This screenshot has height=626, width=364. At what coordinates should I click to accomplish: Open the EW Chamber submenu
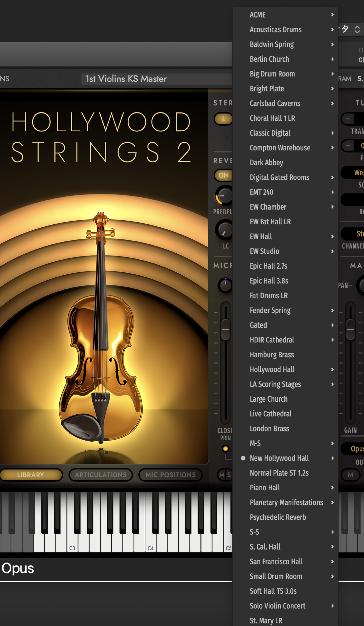[x=285, y=207]
